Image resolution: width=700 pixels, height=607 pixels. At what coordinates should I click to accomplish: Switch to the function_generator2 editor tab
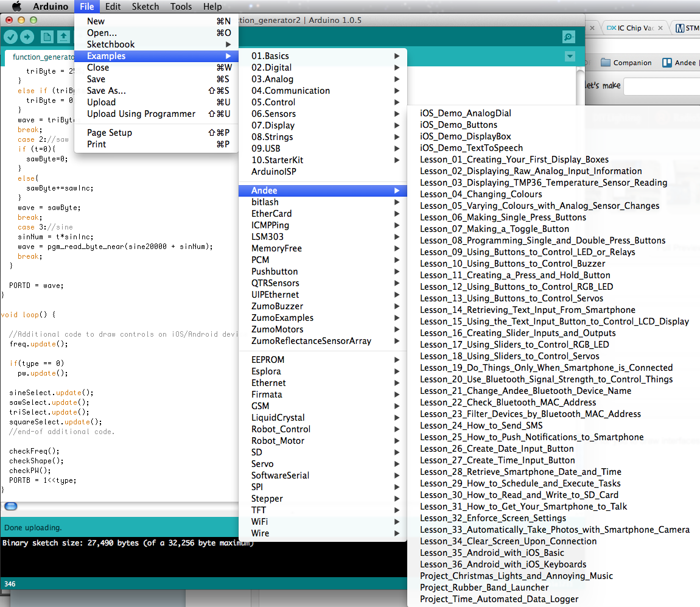coord(37,57)
